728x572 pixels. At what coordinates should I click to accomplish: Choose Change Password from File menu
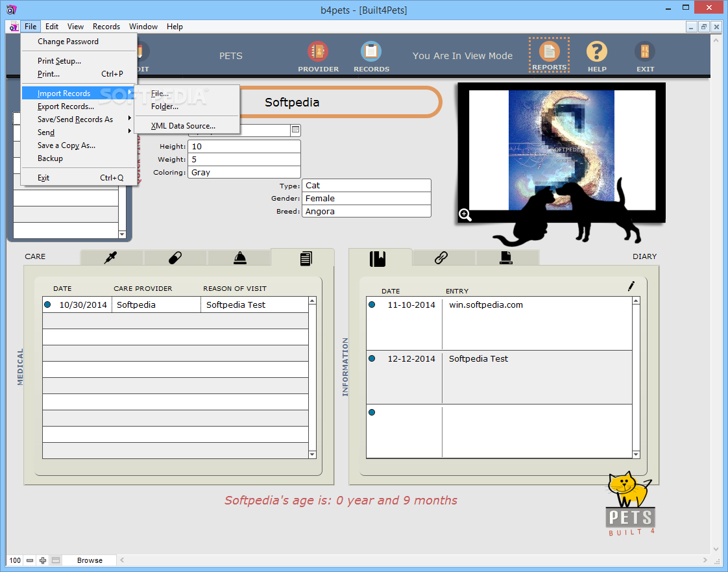point(79,42)
